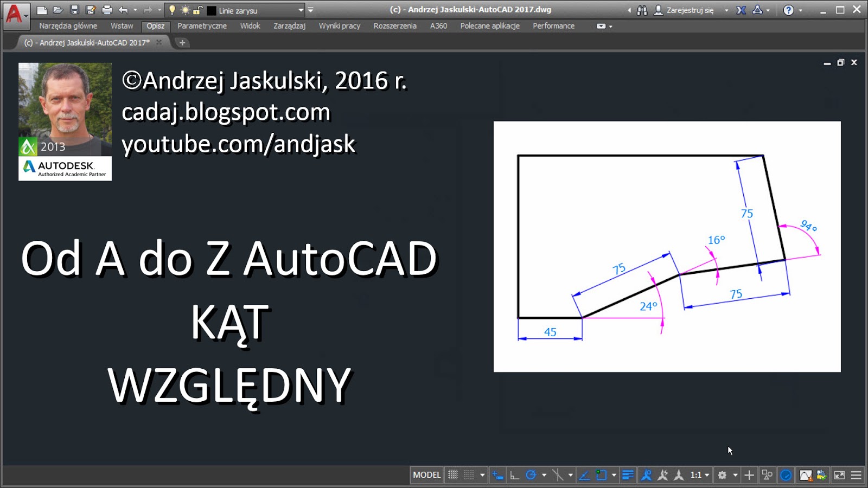Viewport: 868px width, 488px height.
Task: Redo using the grayed forward arrow
Action: coord(148,10)
